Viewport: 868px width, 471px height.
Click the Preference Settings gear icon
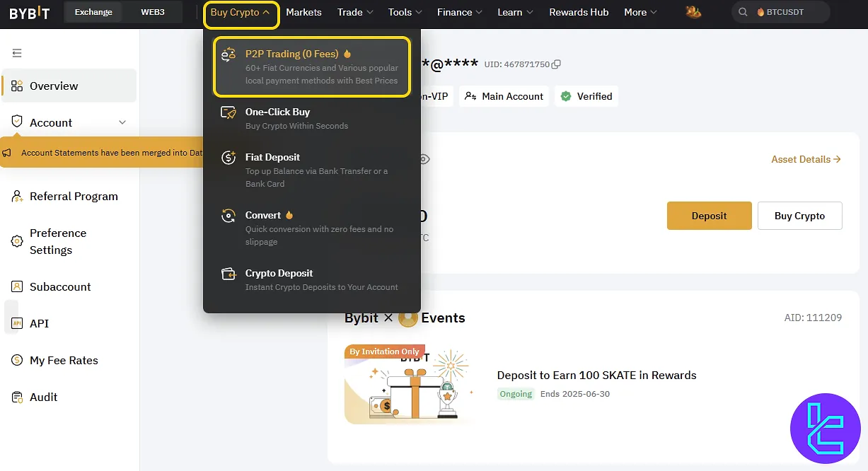[x=17, y=241]
